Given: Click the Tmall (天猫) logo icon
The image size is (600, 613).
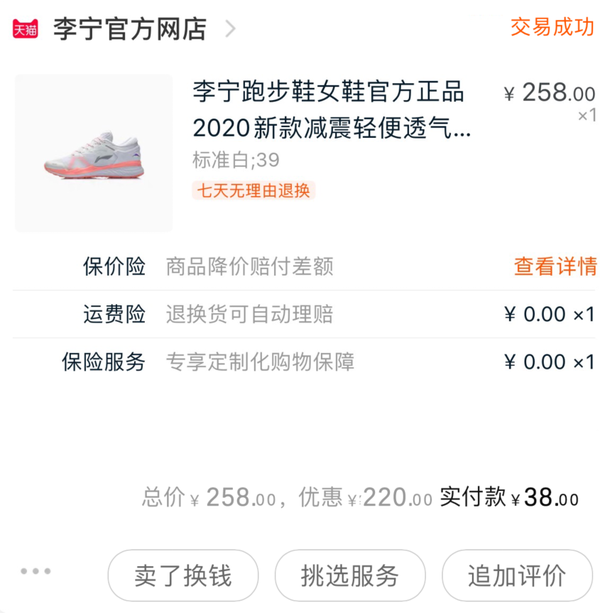Looking at the screenshot, I should (x=25, y=29).
